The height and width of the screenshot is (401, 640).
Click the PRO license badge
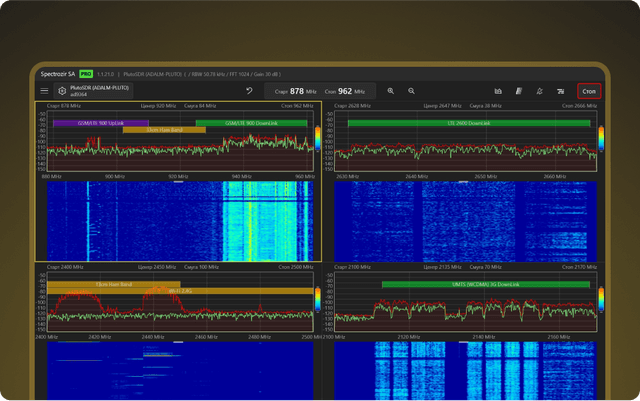pyautogui.click(x=86, y=73)
